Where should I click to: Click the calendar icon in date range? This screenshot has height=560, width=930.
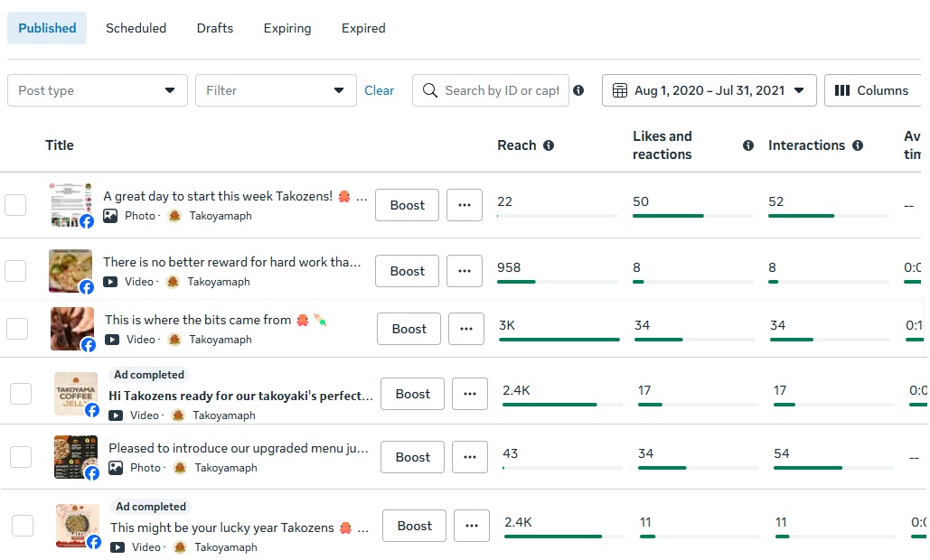620,90
